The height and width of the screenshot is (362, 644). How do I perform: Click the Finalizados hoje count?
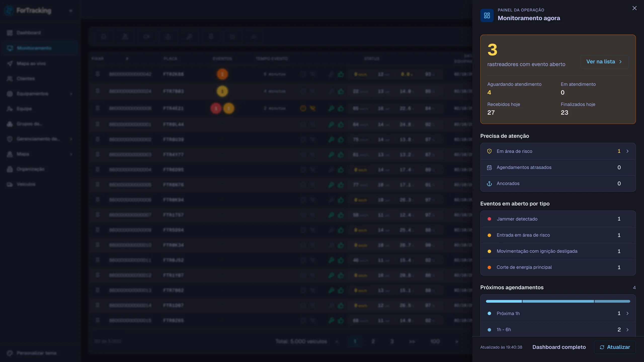564,113
